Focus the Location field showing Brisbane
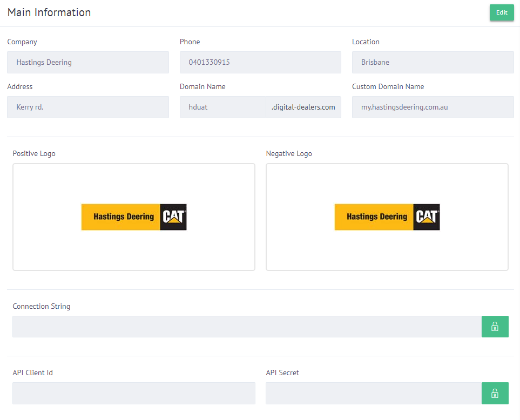520x420 pixels. pos(433,62)
